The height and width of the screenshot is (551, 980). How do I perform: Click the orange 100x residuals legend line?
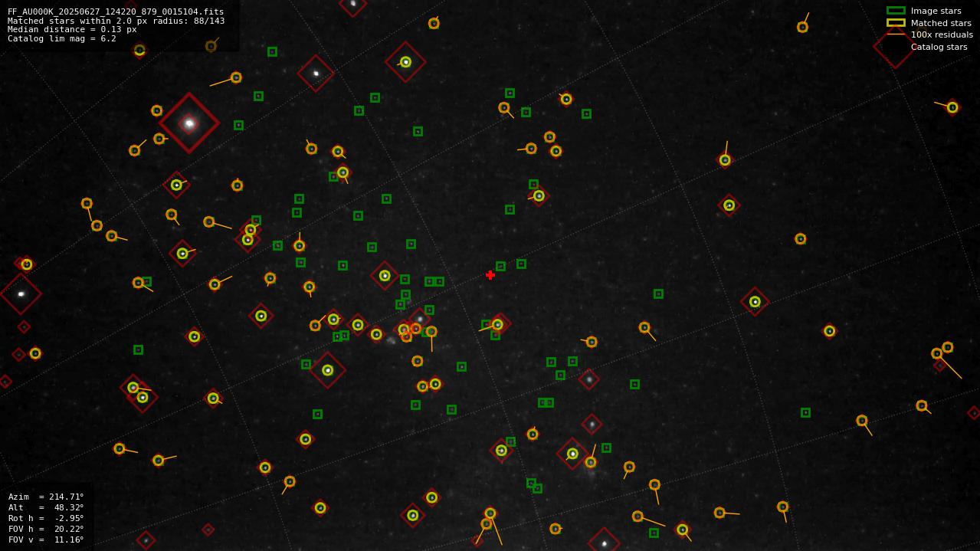[x=896, y=34]
